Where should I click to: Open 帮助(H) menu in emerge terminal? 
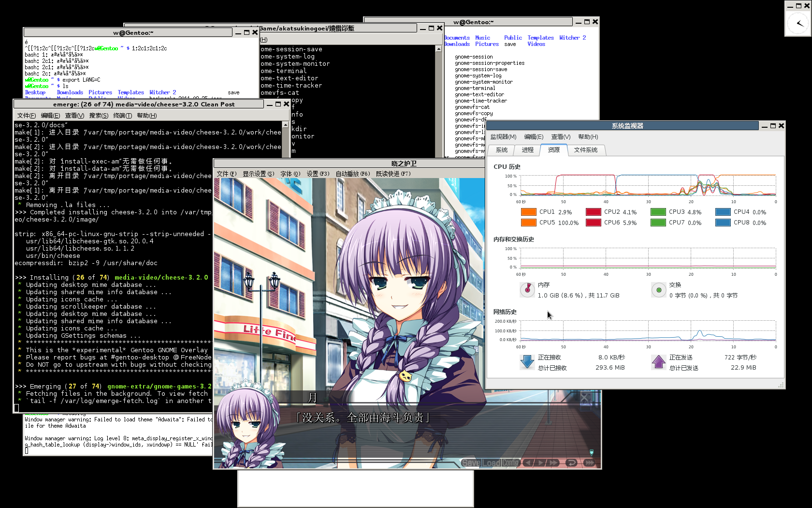[147, 116]
